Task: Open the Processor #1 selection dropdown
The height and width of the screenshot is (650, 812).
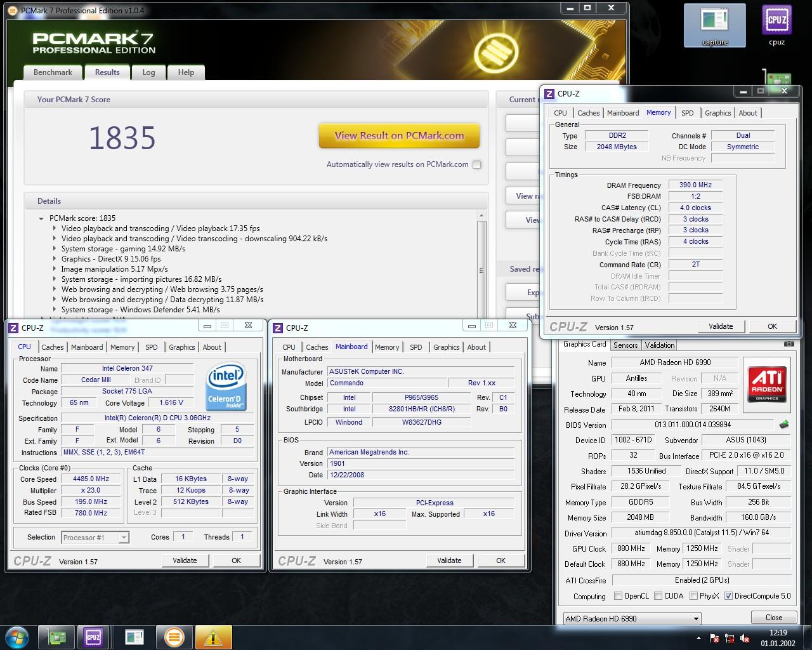Action: tap(95, 538)
